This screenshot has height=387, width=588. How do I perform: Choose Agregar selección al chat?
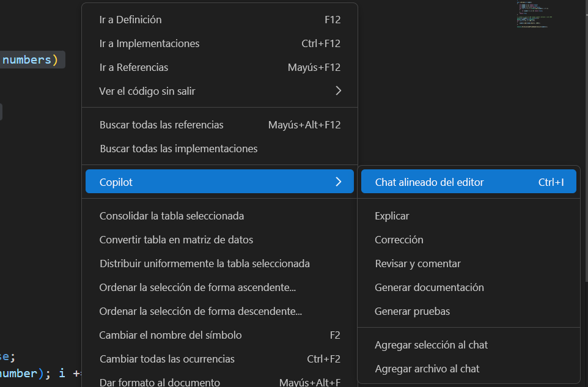pyautogui.click(x=431, y=345)
